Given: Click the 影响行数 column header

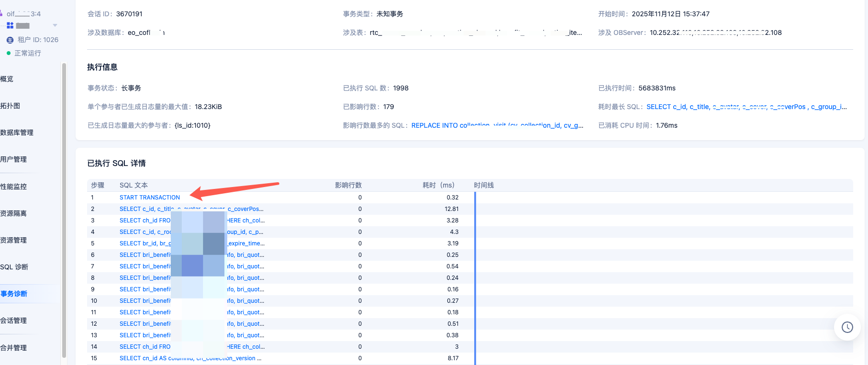Looking at the screenshot, I should (x=348, y=185).
